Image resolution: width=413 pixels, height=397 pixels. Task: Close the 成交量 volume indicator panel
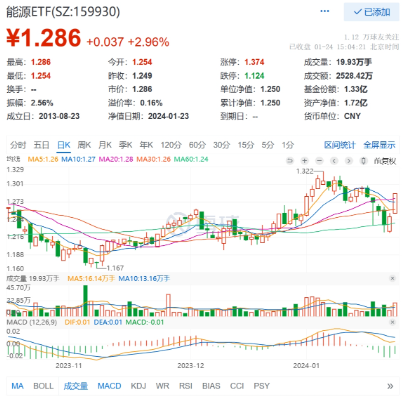pyautogui.click(x=392, y=278)
